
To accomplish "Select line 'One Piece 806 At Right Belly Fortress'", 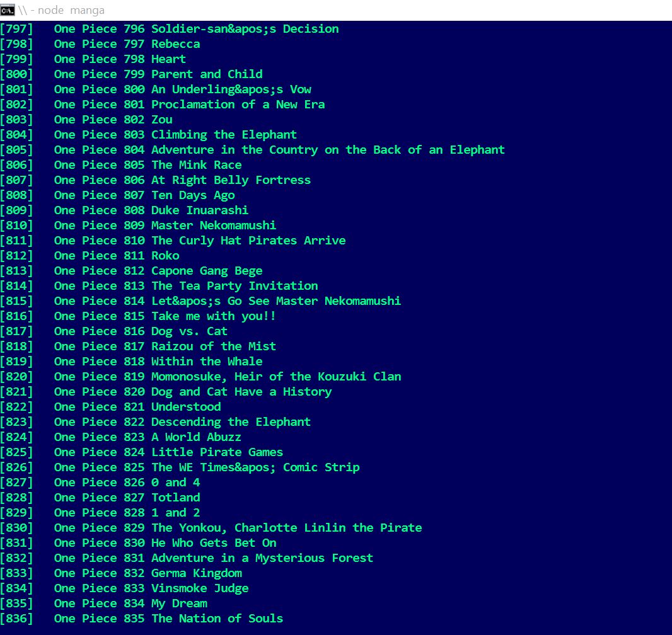I will pos(182,180).
